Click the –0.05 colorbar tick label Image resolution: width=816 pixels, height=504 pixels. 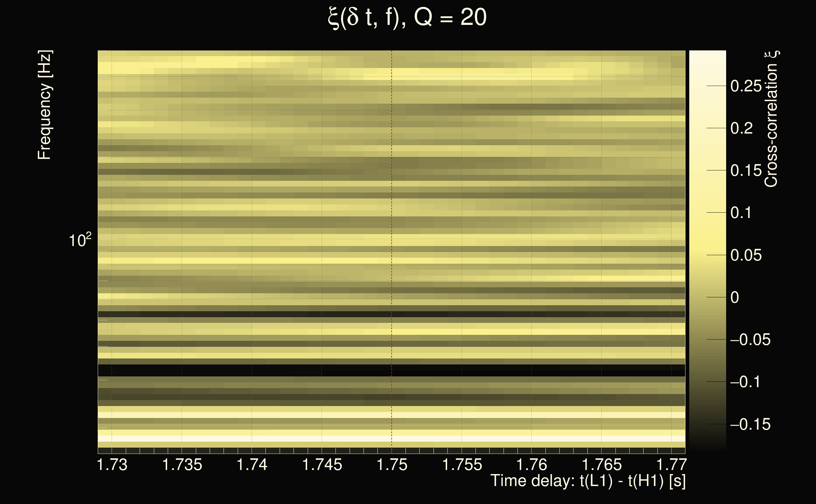click(750, 340)
